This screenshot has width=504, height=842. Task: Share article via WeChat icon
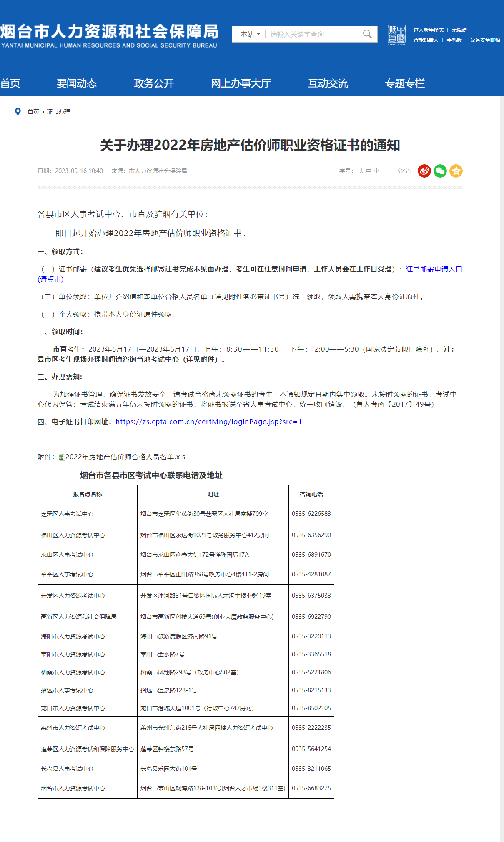click(440, 171)
